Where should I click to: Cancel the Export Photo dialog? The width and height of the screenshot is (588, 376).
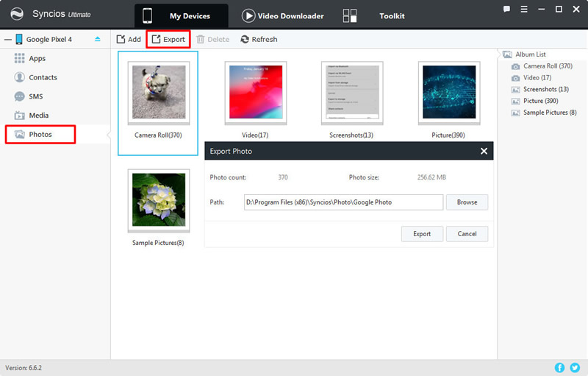click(x=467, y=234)
